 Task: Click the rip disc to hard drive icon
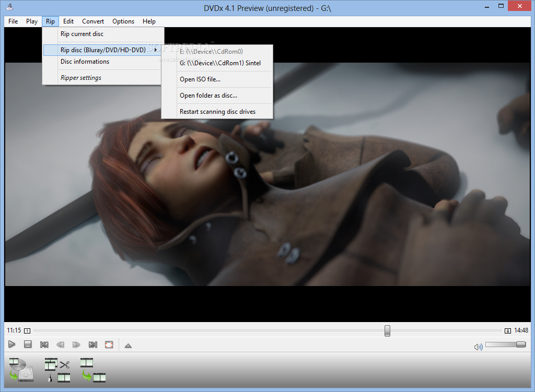[21, 370]
